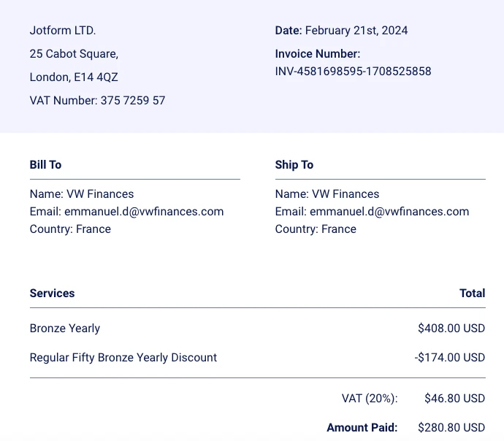The image size is (504, 441).
Task: Select the Bronze Yearly service row
Action: (x=65, y=329)
